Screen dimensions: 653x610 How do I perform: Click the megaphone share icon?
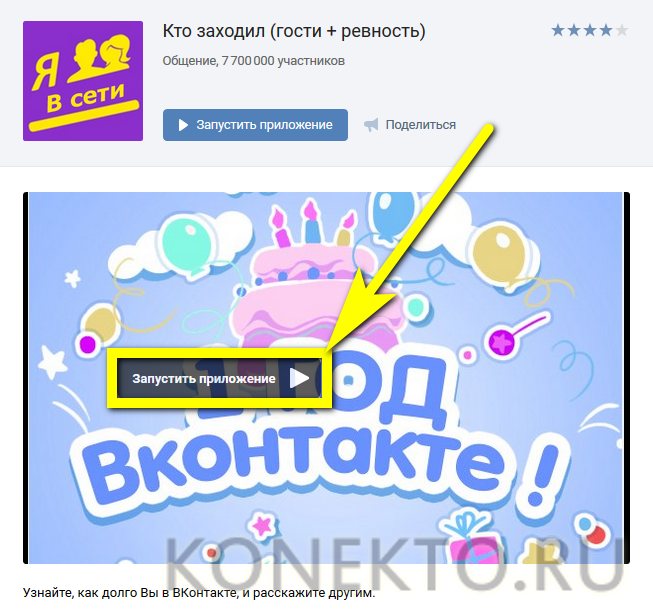371,125
